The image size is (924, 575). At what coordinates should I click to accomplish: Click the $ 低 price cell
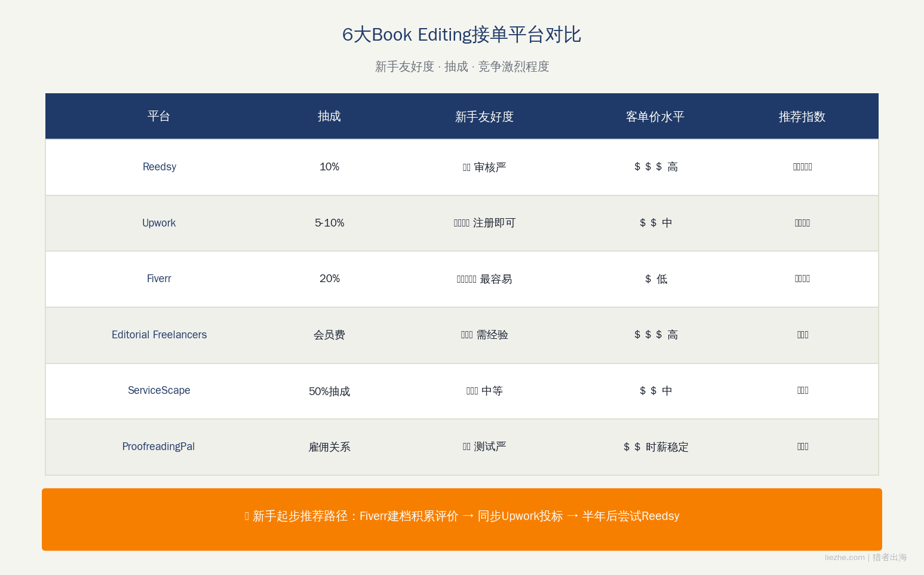[655, 279]
